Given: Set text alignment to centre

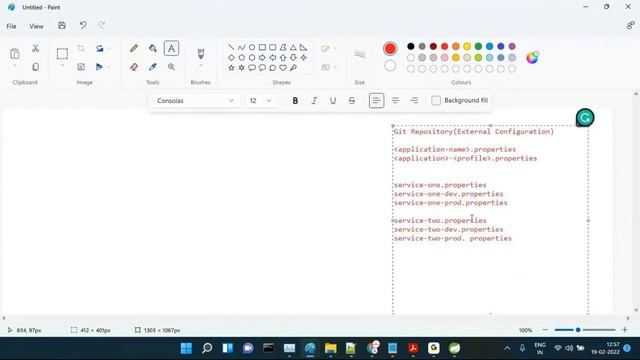Looking at the screenshot, I should point(395,100).
